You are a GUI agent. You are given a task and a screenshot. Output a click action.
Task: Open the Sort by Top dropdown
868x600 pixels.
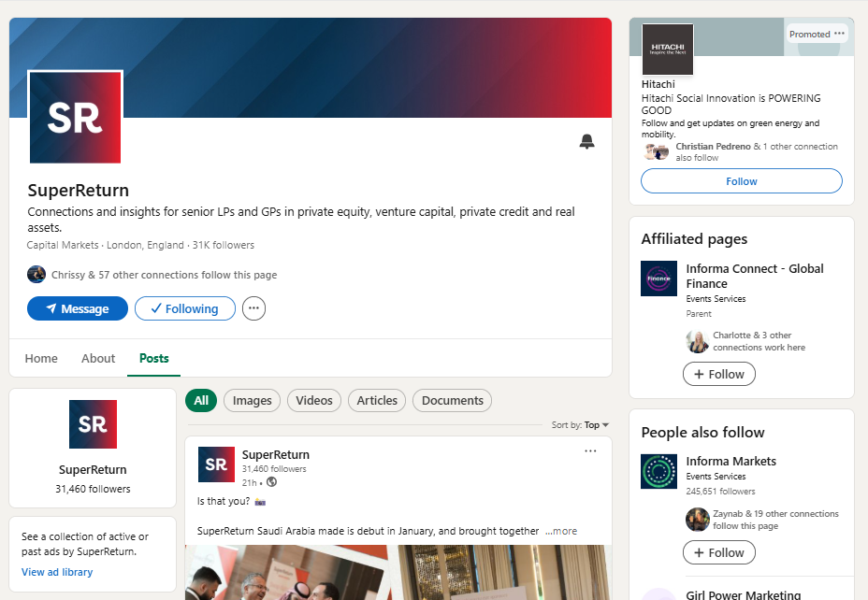(581, 425)
